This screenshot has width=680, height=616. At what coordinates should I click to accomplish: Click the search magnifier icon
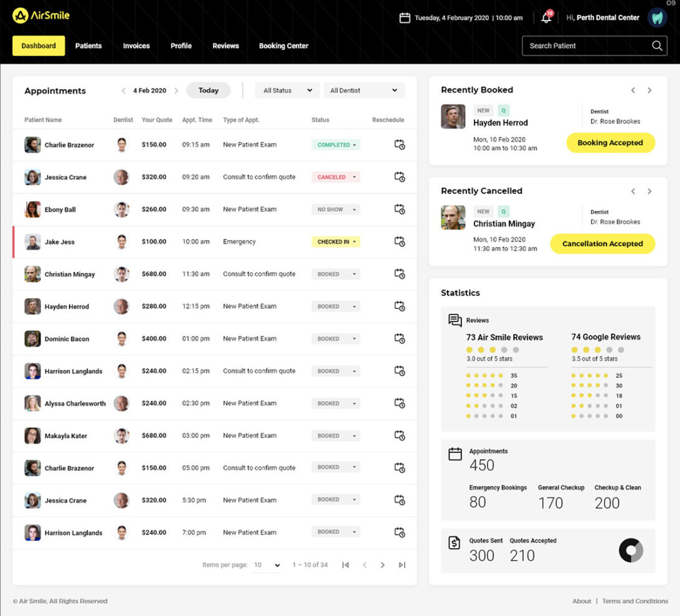point(657,45)
